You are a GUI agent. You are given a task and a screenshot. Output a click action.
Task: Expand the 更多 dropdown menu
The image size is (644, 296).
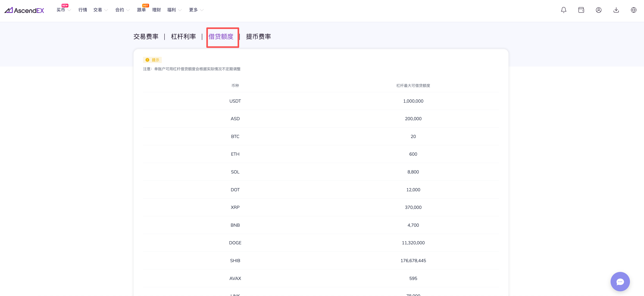coord(196,10)
